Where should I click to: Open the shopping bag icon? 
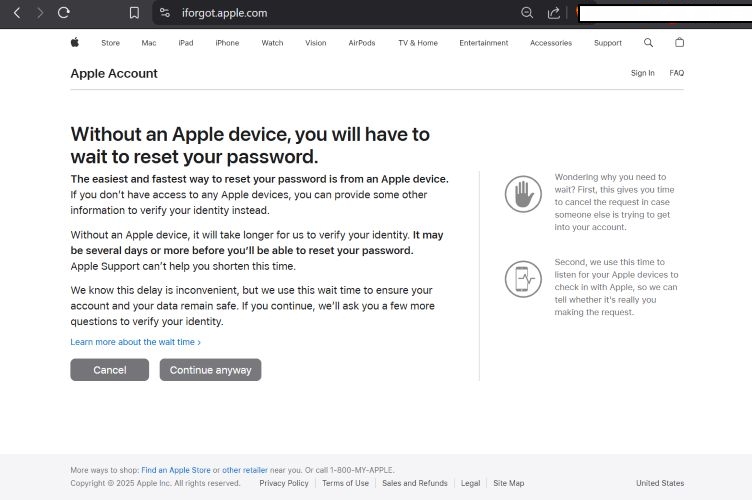tap(680, 43)
